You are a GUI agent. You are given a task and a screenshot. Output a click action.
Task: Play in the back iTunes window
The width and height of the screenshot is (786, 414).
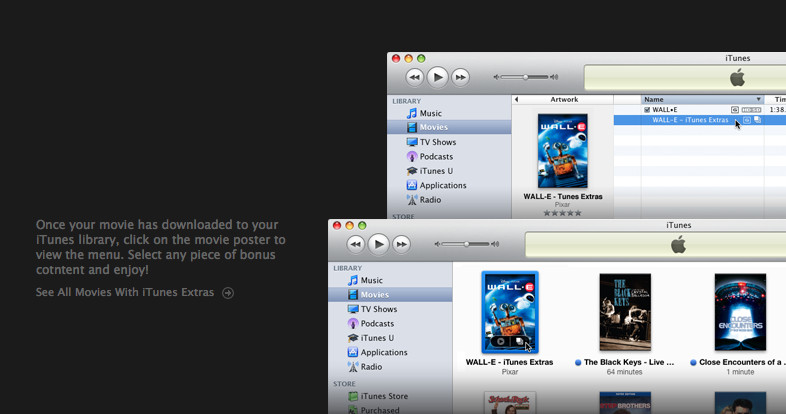point(438,77)
